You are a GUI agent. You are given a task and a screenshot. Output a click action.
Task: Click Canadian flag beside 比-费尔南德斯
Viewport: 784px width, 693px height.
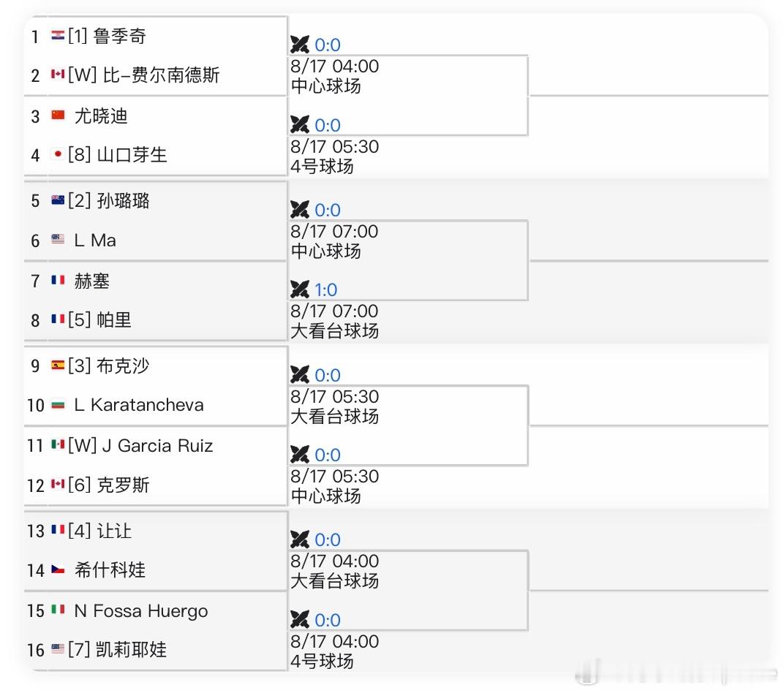(58, 75)
